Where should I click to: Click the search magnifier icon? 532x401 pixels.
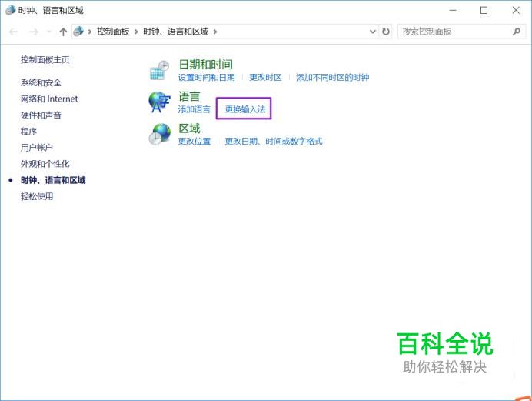pyautogui.click(x=517, y=32)
